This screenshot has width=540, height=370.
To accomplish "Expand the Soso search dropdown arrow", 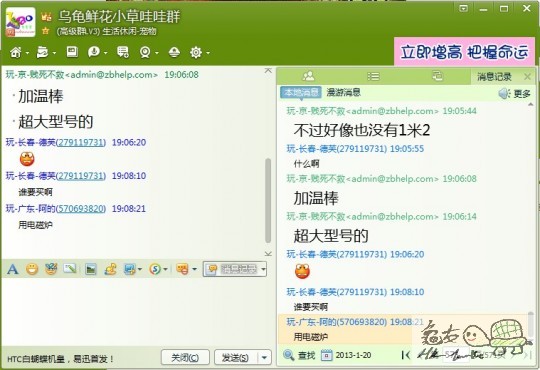I will tap(165, 269).
